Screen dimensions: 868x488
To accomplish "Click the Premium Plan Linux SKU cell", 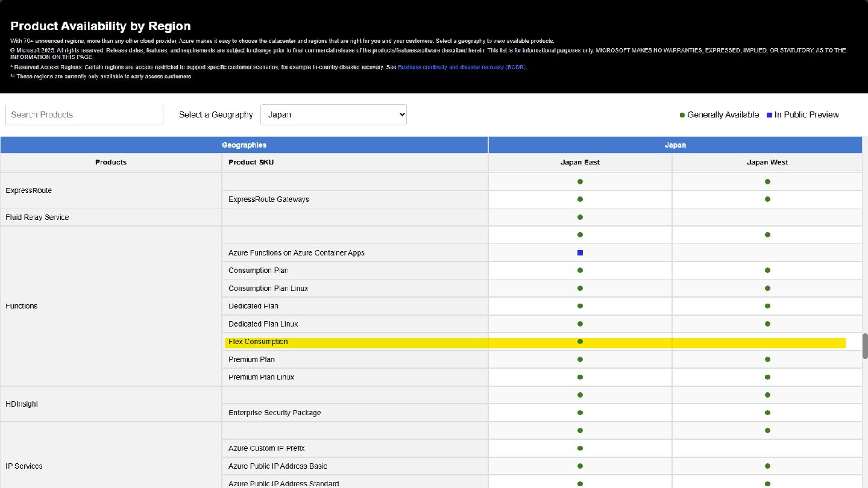I will pyautogui.click(x=355, y=377).
